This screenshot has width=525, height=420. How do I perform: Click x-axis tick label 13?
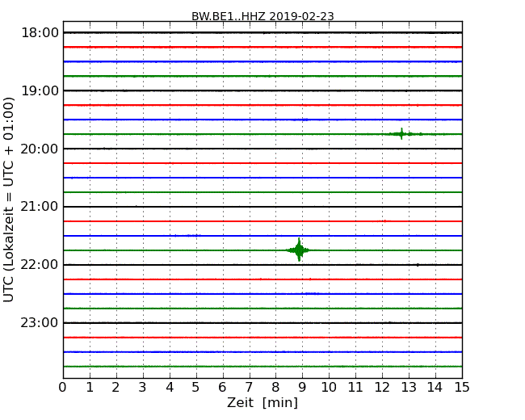coord(409,387)
